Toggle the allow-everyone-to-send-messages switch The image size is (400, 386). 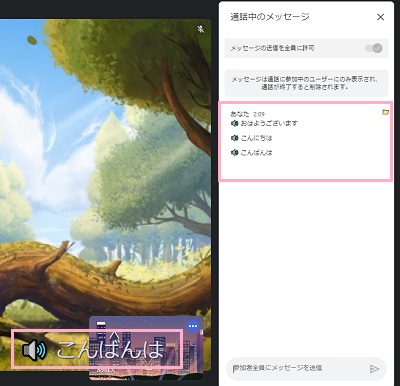(x=374, y=48)
